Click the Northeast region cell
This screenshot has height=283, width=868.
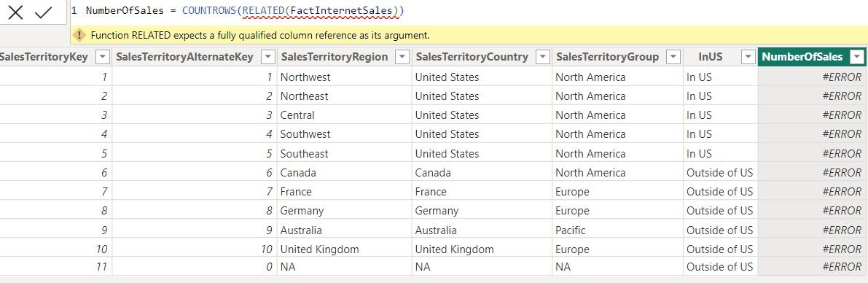click(x=344, y=96)
